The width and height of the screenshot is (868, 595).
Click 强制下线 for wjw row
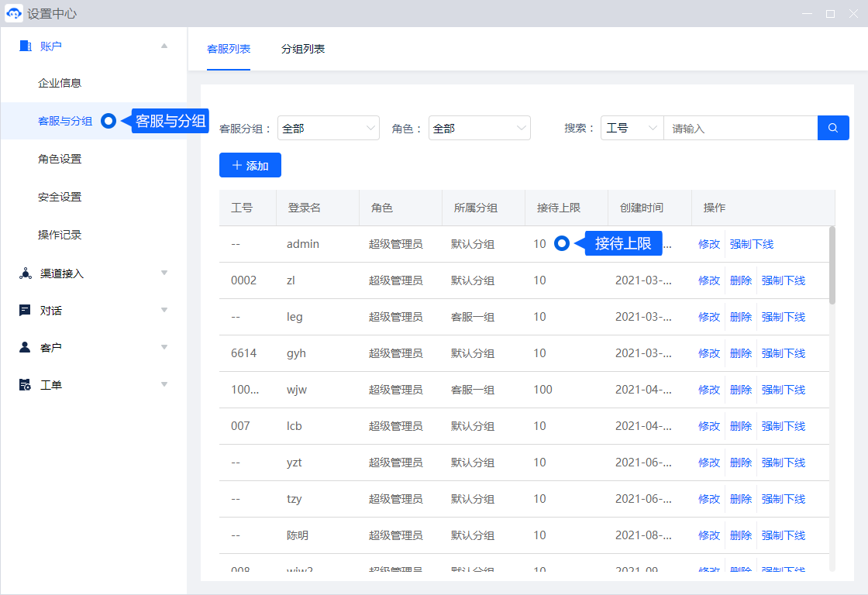pyautogui.click(x=784, y=390)
